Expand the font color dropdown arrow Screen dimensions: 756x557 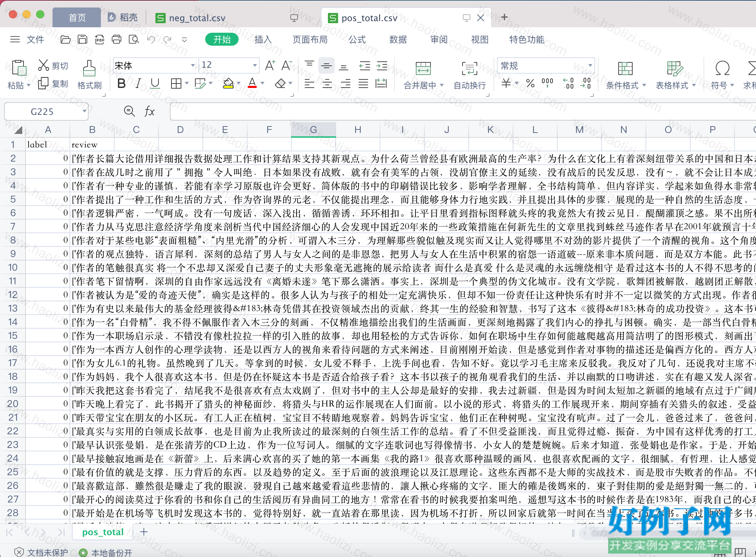pos(262,83)
